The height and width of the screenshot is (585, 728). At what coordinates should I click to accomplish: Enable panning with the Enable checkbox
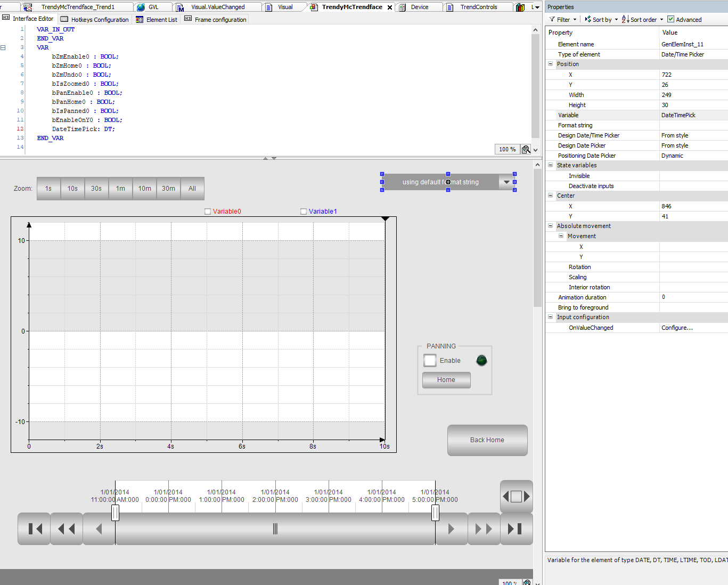coord(430,361)
